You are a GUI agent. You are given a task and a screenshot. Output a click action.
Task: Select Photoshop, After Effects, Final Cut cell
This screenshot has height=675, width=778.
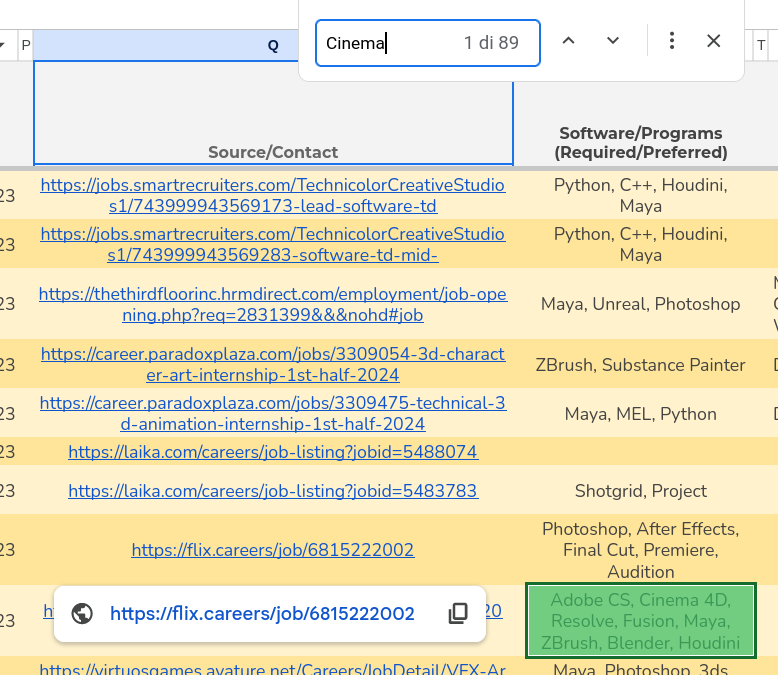coord(641,550)
